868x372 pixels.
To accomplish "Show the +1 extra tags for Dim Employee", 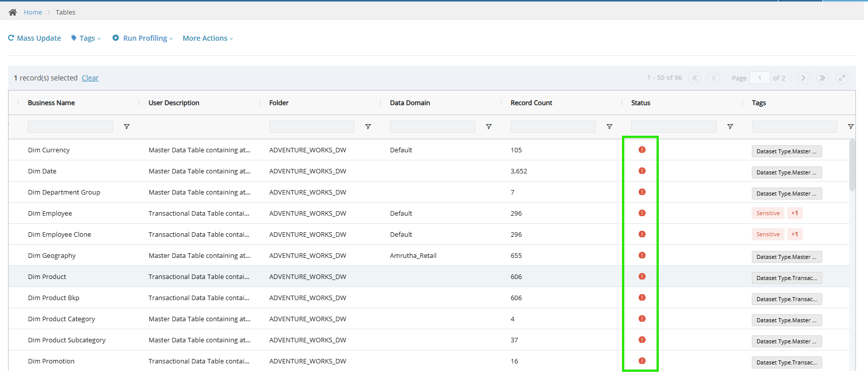I will (795, 213).
